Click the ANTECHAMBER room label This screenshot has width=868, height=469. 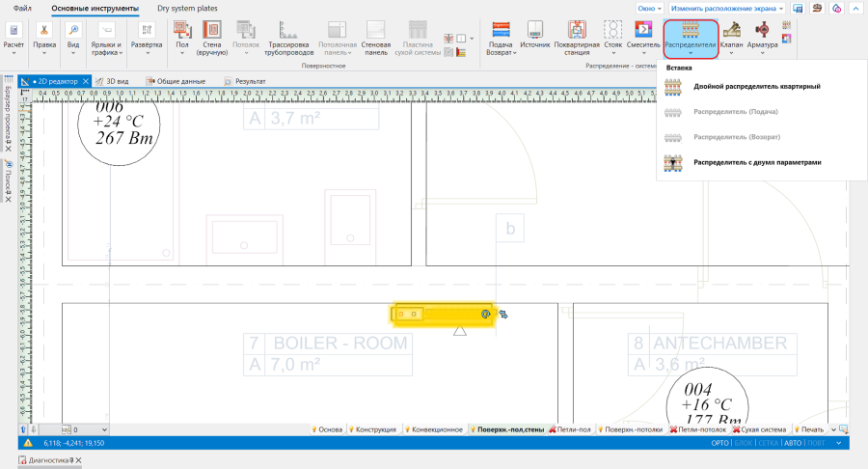tap(720, 343)
